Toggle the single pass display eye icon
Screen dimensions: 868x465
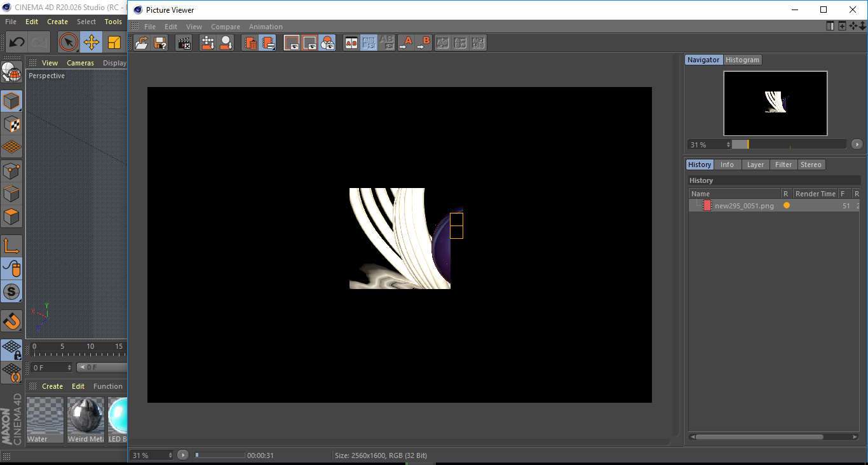[309, 43]
